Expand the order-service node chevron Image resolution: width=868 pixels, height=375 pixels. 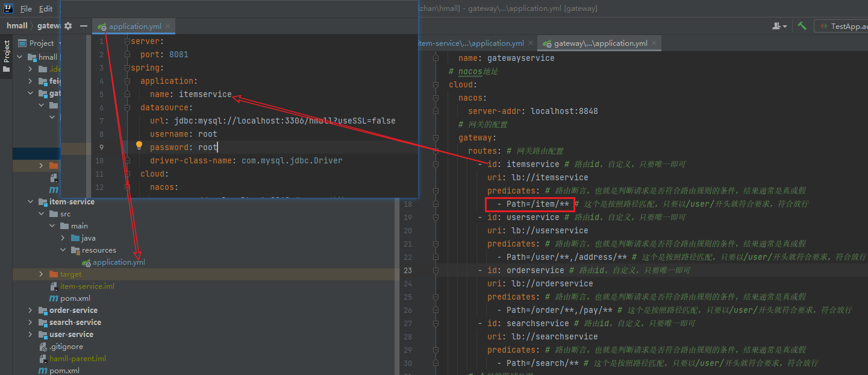pyautogui.click(x=31, y=310)
